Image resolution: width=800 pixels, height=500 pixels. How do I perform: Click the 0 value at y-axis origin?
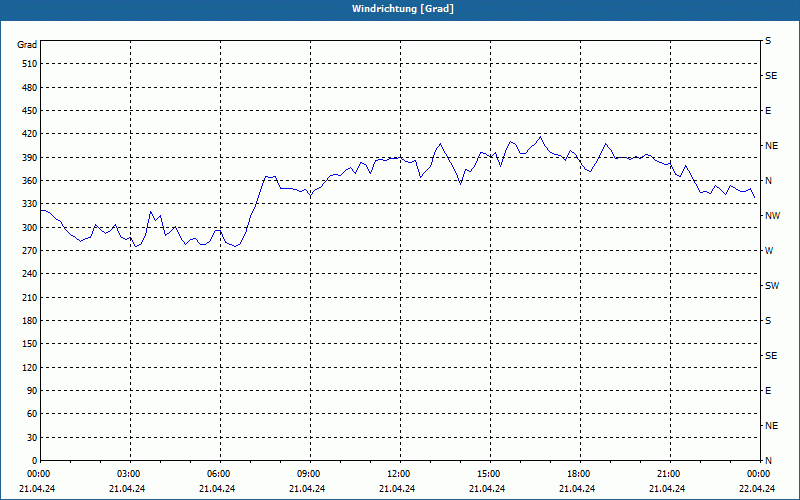pyautogui.click(x=34, y=461)
